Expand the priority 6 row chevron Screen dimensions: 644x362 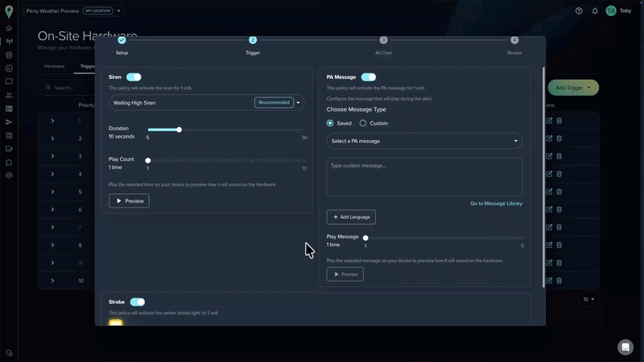click(x=52, y=209)
